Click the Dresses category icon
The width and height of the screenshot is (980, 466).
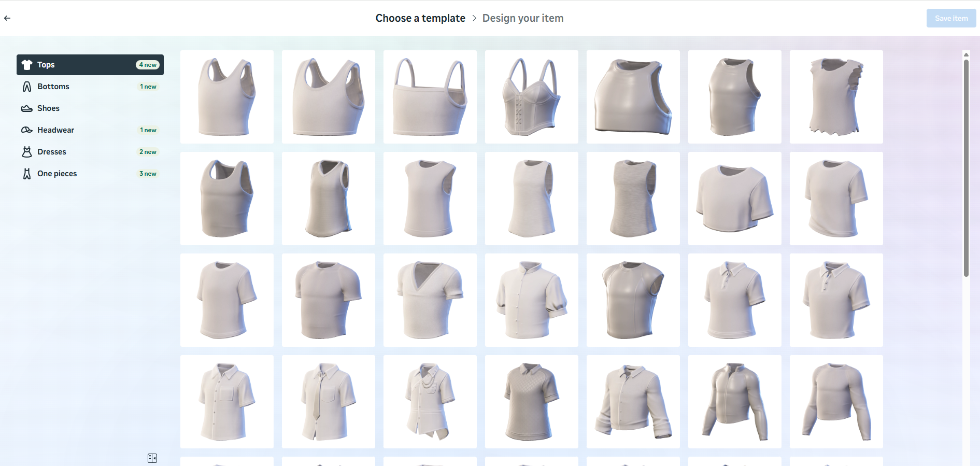27,152
